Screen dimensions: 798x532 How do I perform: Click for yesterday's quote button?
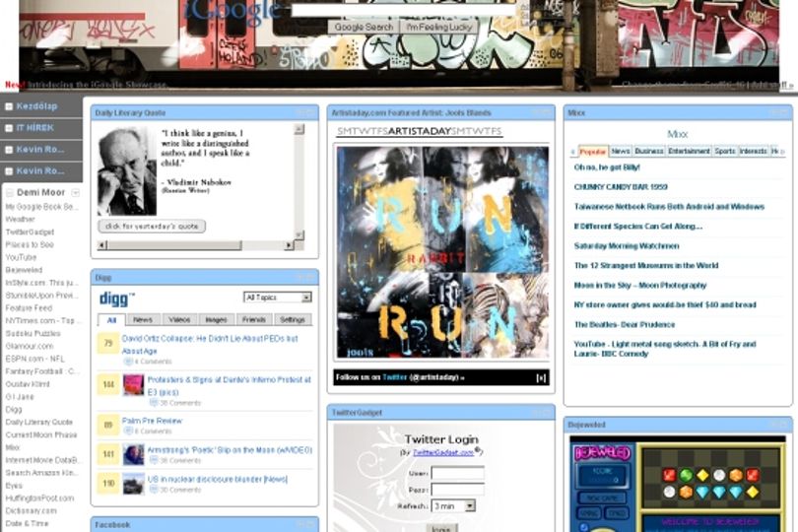(x=152, y=226)
